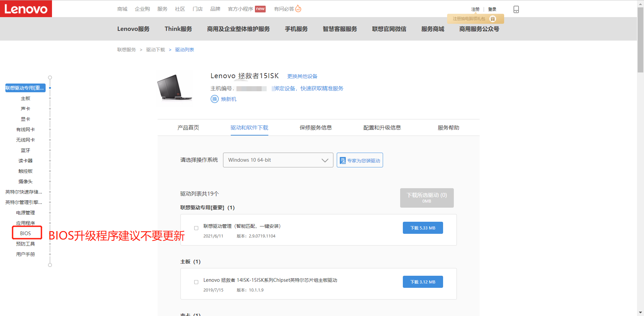Jump to 声卡 sidebar category
644x316 pixels.
click(25, 109)
